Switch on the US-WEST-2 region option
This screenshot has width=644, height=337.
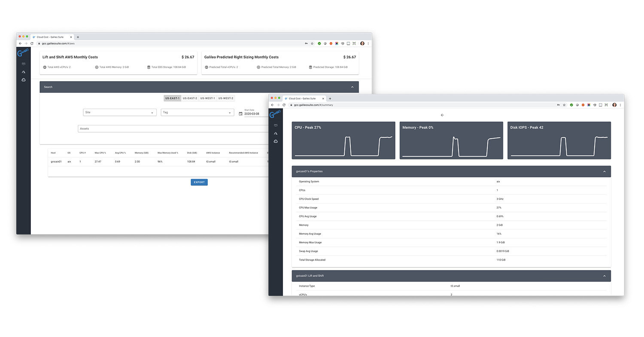(x=226, y=98)
